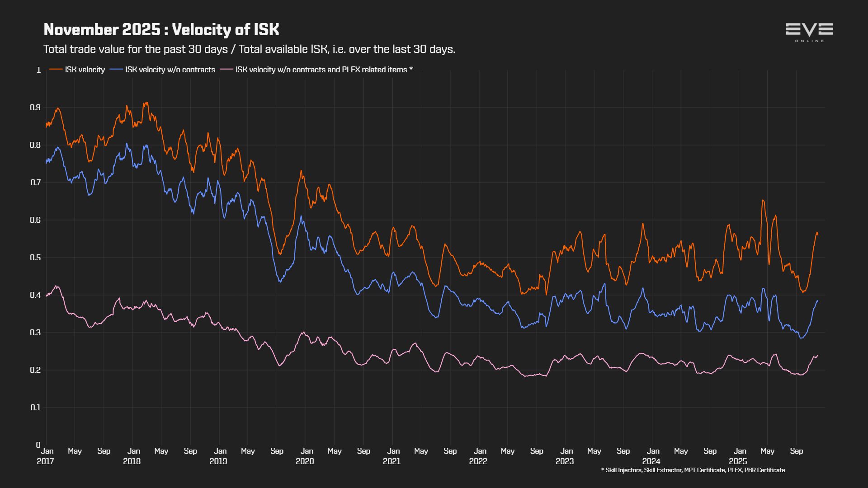Click the x-axis label Jan 2018
The height and width of the screenshot is (488, 868).
point(132,456)
